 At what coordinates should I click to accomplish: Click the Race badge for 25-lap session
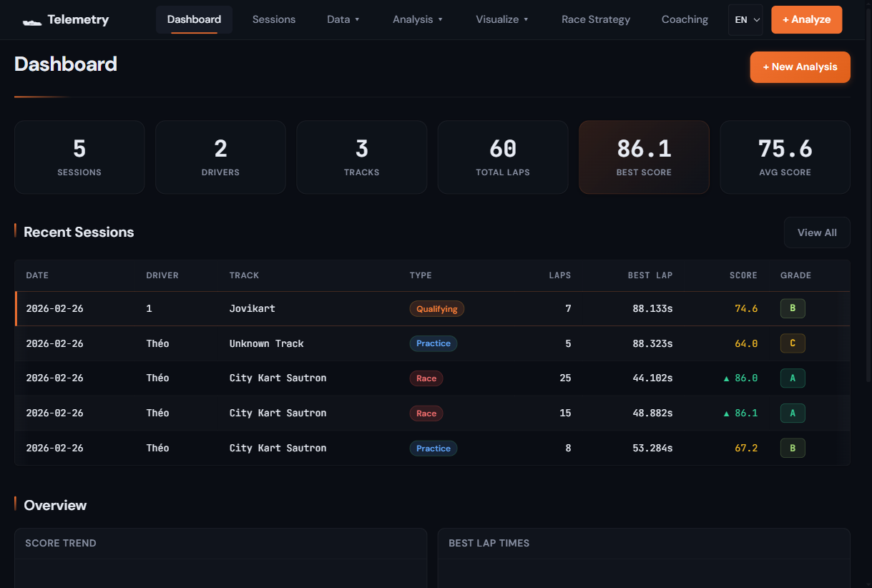point(426,378)
